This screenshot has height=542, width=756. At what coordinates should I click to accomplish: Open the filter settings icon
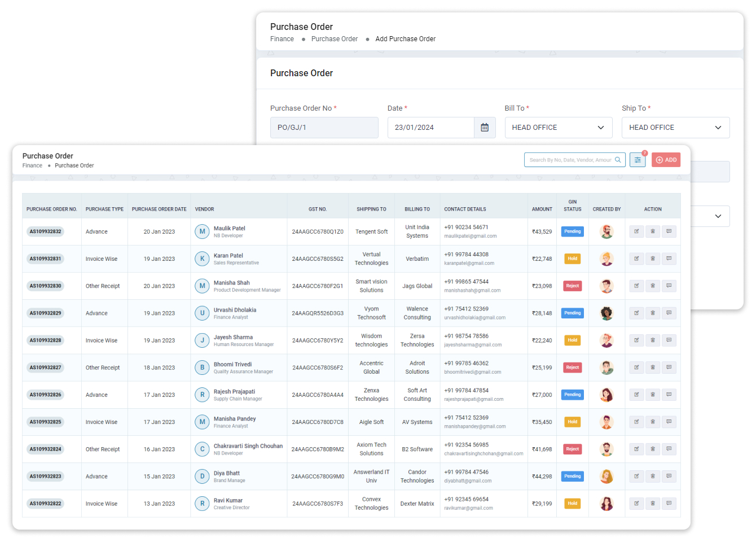638,160
